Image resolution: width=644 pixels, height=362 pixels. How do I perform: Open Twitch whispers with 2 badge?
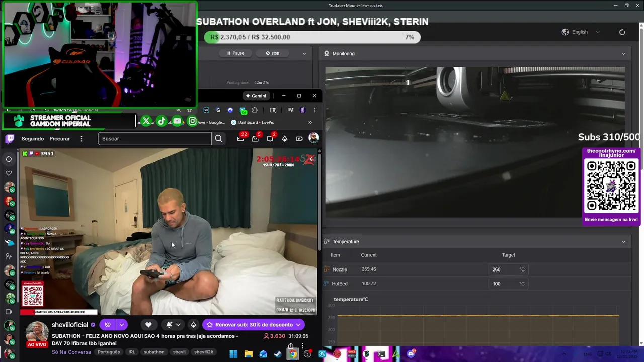point(270,139)
